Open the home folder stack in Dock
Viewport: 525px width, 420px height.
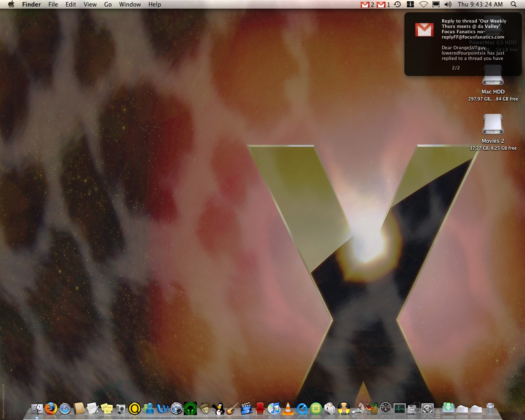pos(462,409)
